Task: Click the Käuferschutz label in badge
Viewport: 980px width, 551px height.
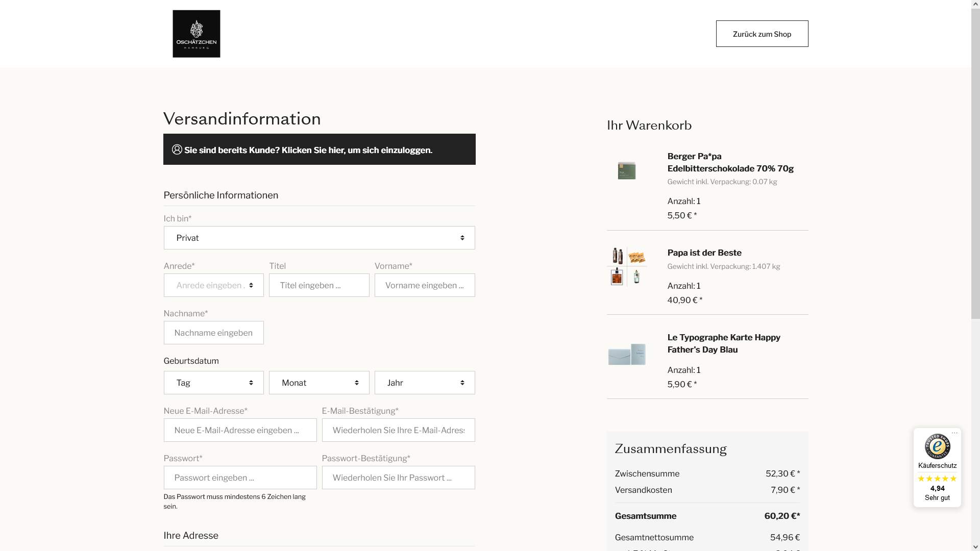Action: click(938, 465)
